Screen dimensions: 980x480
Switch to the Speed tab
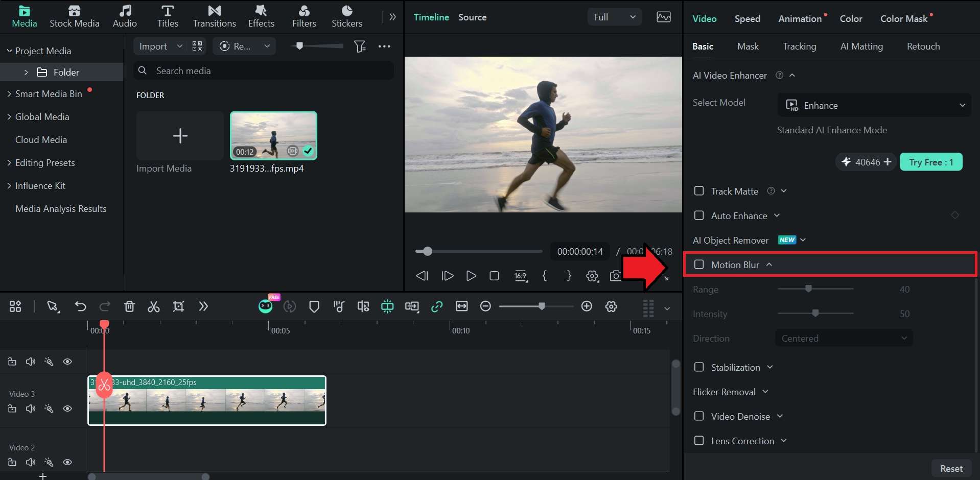point(747,19)
